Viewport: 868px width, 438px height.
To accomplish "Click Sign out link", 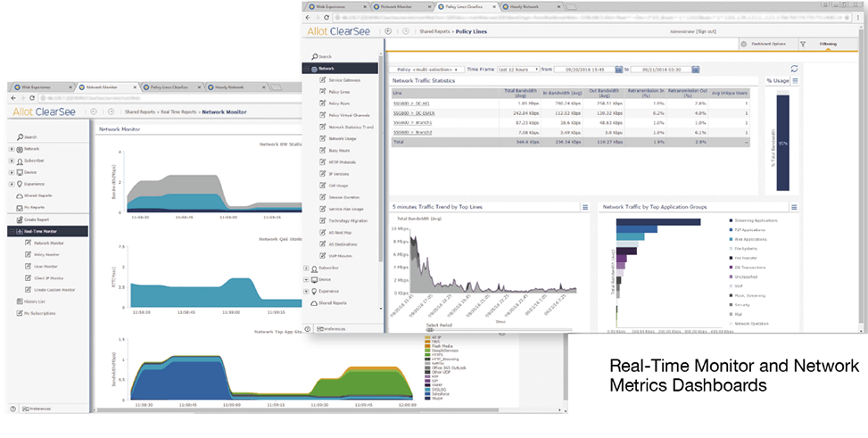I will point(706,31).
